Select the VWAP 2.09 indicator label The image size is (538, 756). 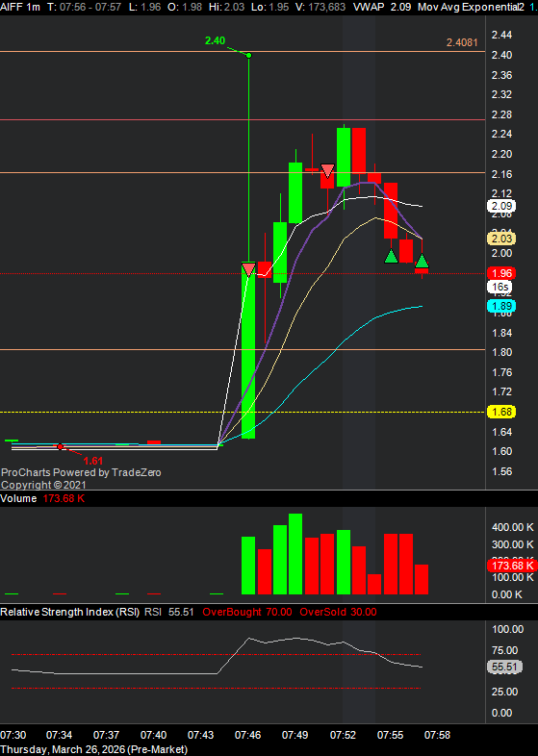pyautogui.click(x=383, y=8)
